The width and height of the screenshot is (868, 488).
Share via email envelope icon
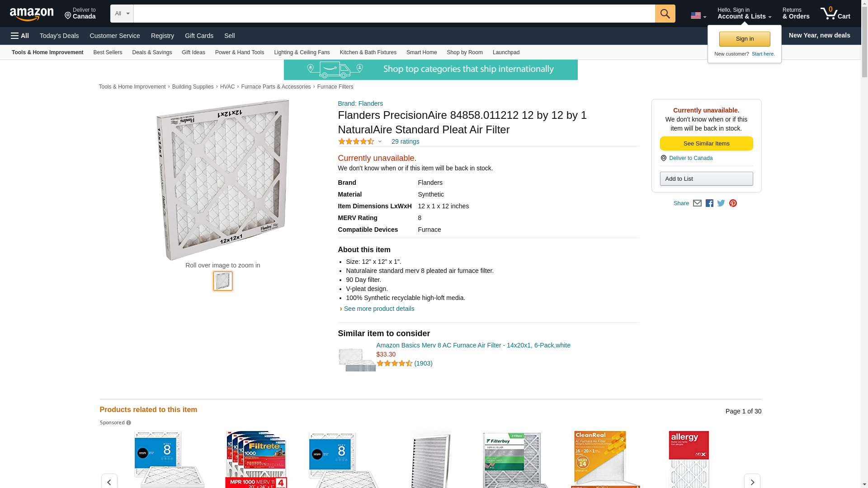697,203
